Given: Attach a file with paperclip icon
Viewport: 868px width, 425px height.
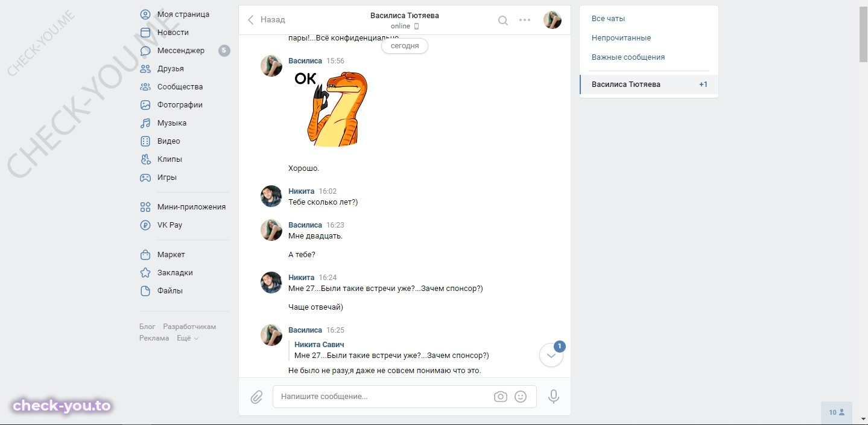Looking at the screenshot, I should 256,397.
